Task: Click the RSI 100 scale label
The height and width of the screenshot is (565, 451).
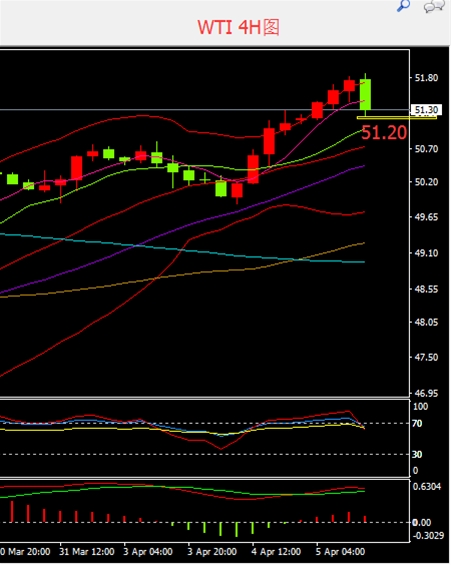Action: click(420, 407)
